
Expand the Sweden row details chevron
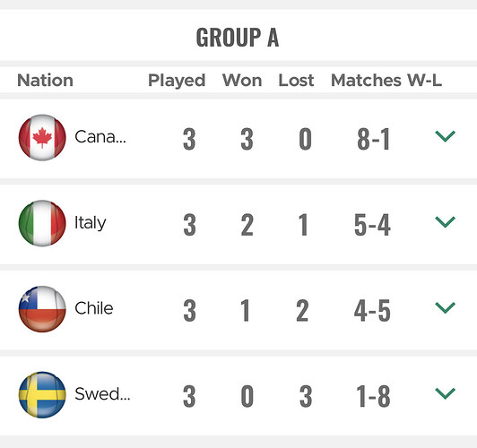pos(445,393)
